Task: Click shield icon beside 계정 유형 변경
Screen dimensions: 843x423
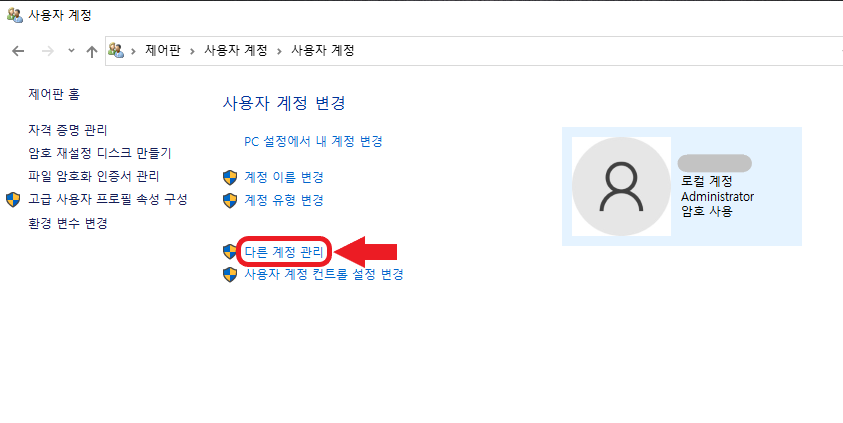Action: click(230, 200)
